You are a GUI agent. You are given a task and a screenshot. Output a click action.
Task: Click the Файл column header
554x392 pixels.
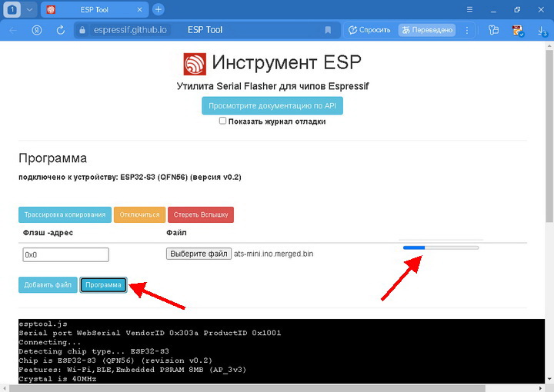[176, 233]
